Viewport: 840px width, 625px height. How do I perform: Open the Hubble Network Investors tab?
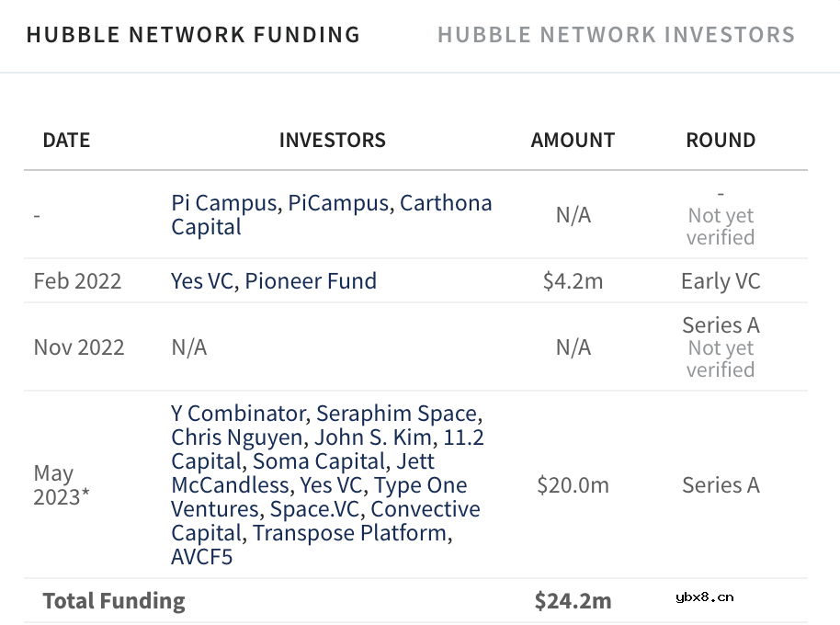point(616,35)
